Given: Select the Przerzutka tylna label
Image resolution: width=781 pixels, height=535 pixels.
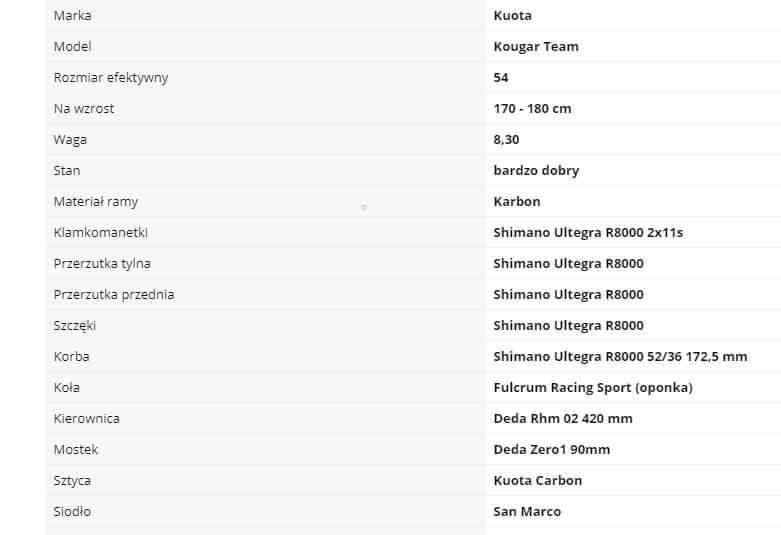Looking at the screenshot, I should (x=102, y=264).
